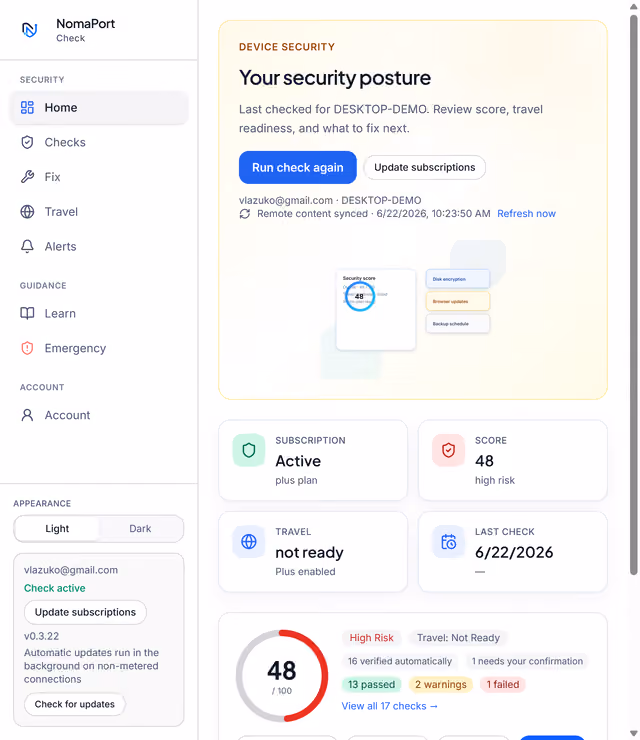Click the NomaPort logo icon
Viewport: 640px width, 740px height.
(30, 30)
